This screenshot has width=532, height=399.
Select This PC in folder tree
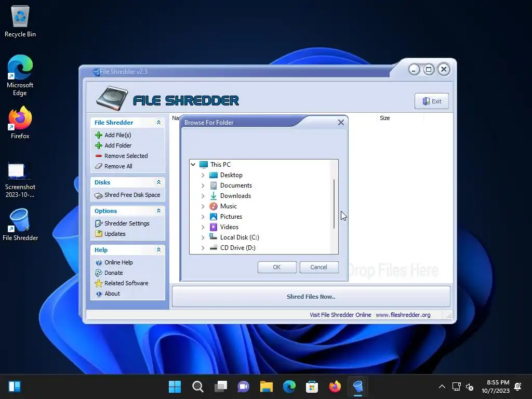coord(220,165)
